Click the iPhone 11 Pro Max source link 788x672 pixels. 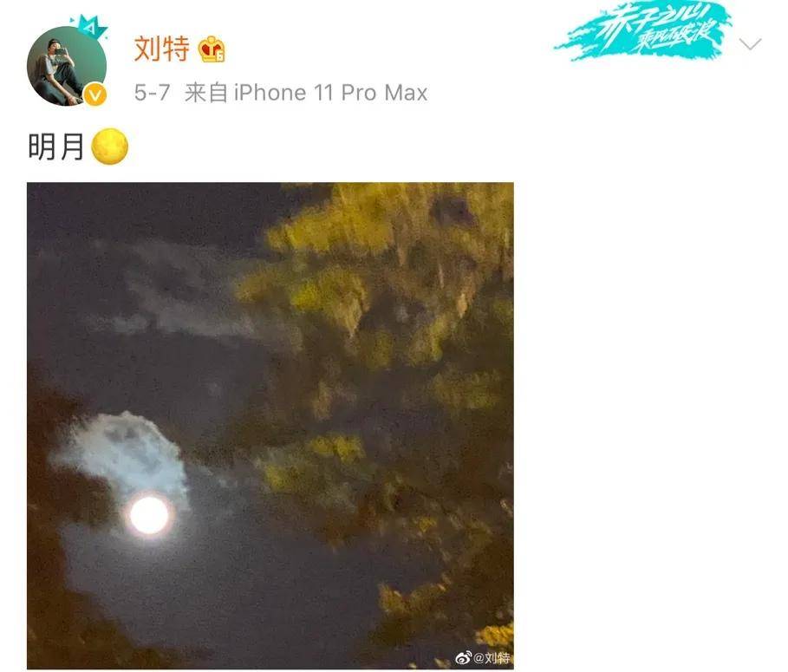330,93
